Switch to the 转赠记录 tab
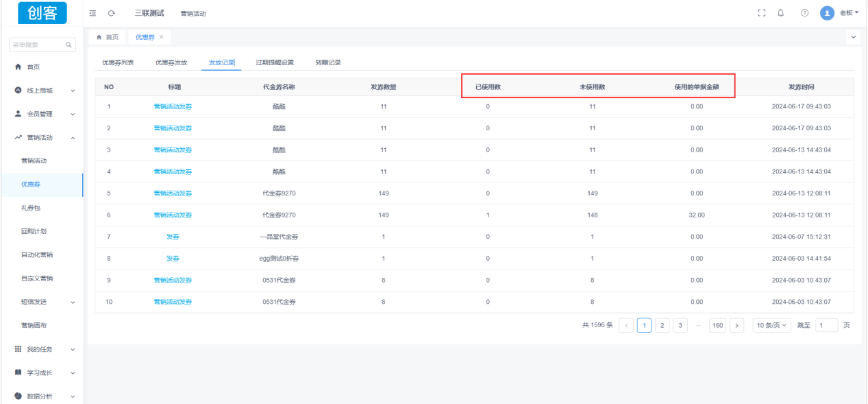 tap(328, 62)
